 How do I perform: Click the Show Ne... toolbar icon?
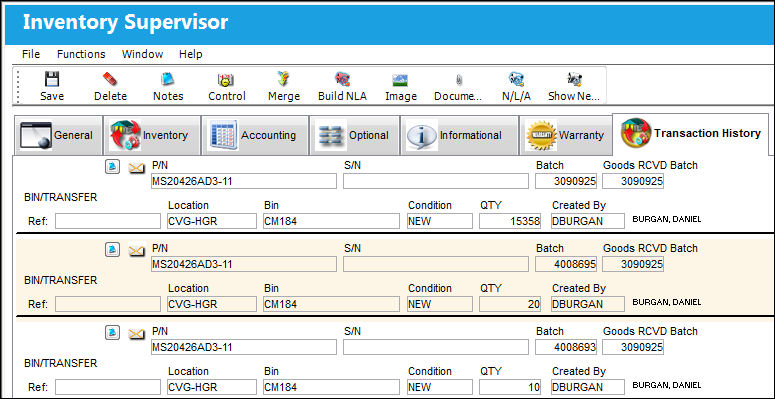pyautogui.click(x=574, y=80)
